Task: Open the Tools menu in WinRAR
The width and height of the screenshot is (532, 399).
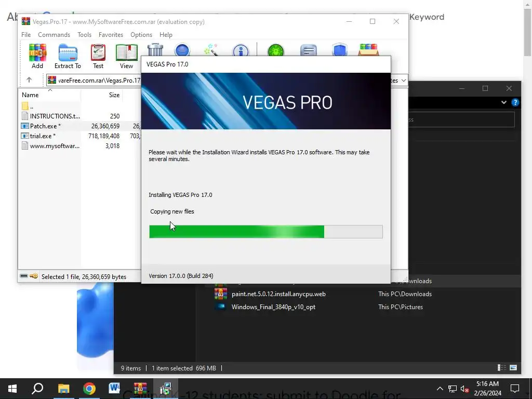Action: point(84,35)
